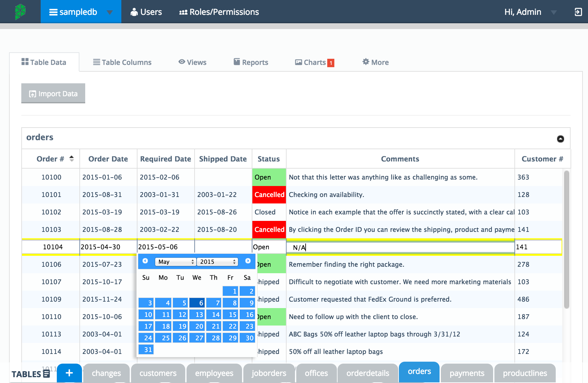Click the logout icon in top bar

(578, 12)
